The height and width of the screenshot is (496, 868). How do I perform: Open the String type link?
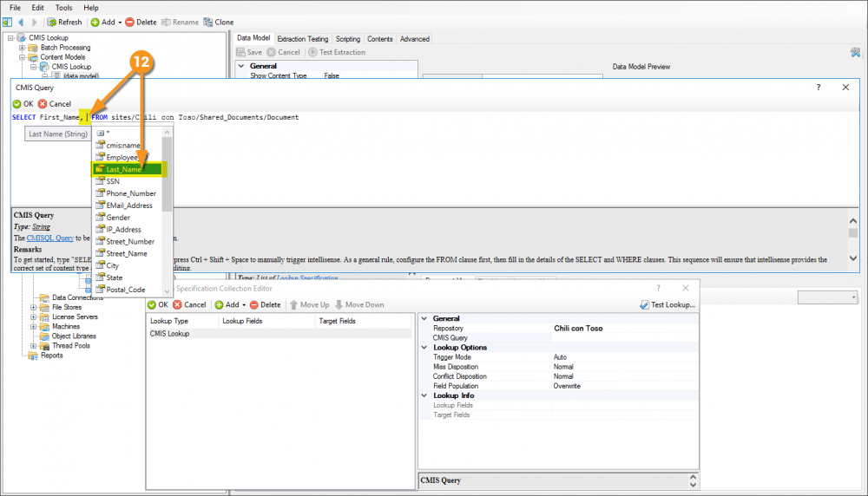(x=41, y=226)
